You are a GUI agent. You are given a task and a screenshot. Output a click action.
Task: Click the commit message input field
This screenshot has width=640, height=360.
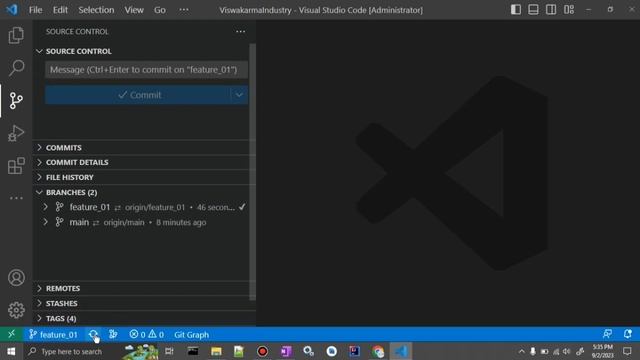point(146,70)
